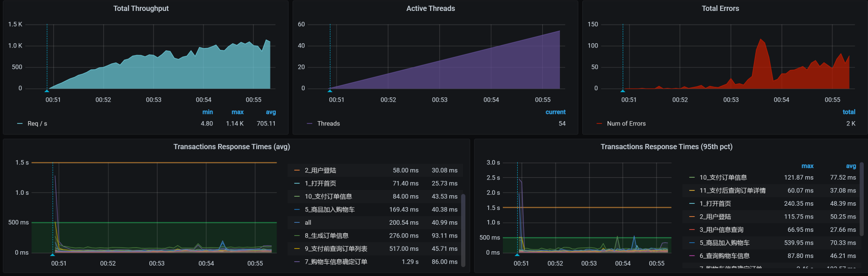Click annotation marker triangle in Active Threads chart
The image size is (868, 276).
pyautogui.click(x=330, y=90)
